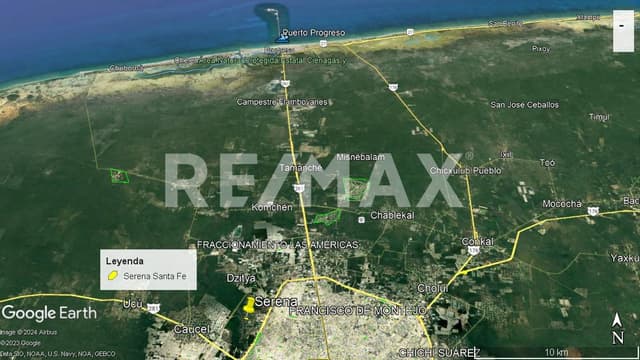Click the Caucel label

click(x=191, y=329)
